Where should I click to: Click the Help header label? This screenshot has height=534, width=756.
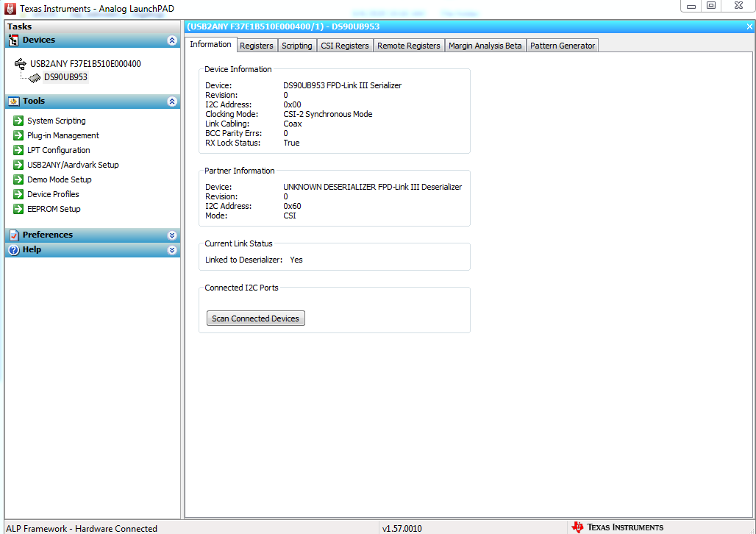click(32, 250)
